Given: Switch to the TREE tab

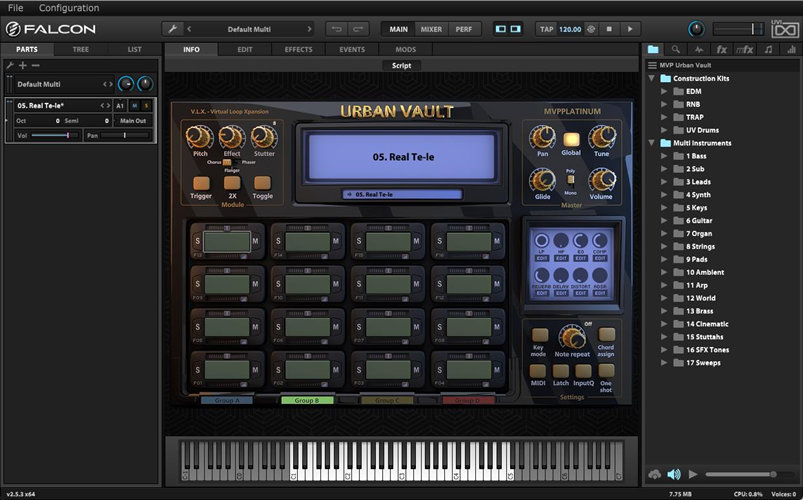Looking at the screenshot, I should point(80,50).
